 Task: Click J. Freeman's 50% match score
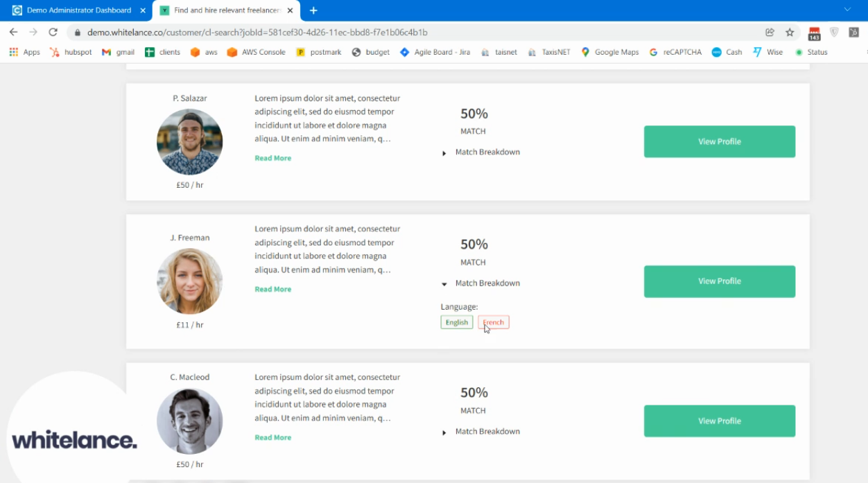point(474,245)
